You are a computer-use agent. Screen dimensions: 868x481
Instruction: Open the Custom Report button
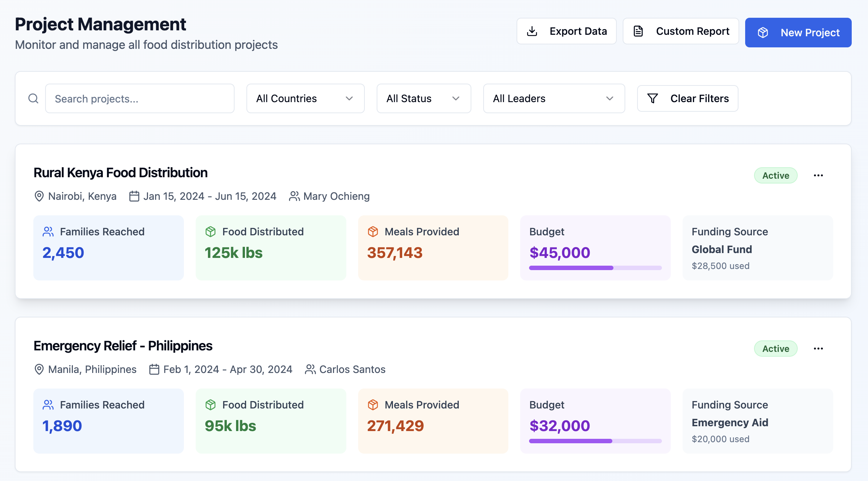[x=680, y=31]
